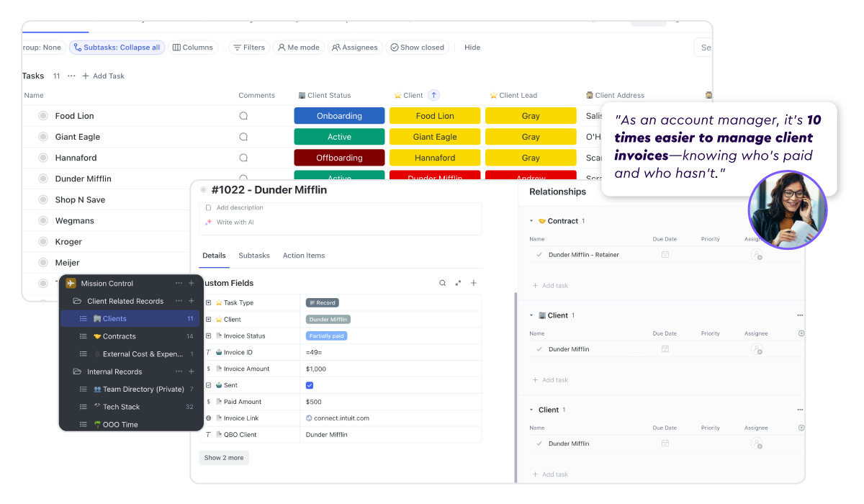Viewport: 864px width, 504px height.
Task: Open Subtasks: Collapse all dropdown
Action: pyautogui.click(x=117, y=48)
